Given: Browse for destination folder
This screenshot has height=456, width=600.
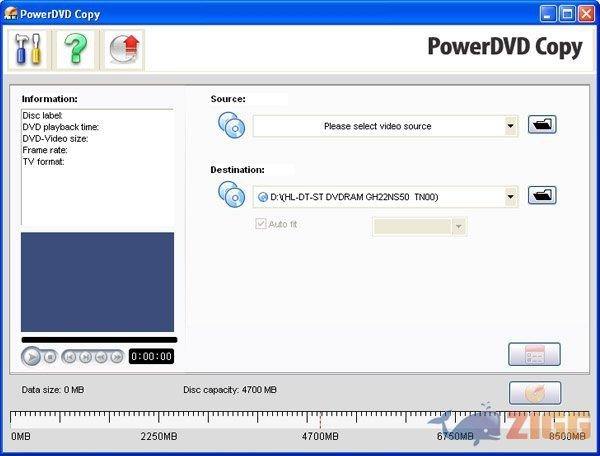Looking at the screenshot, I should click(x=542, y=195).
